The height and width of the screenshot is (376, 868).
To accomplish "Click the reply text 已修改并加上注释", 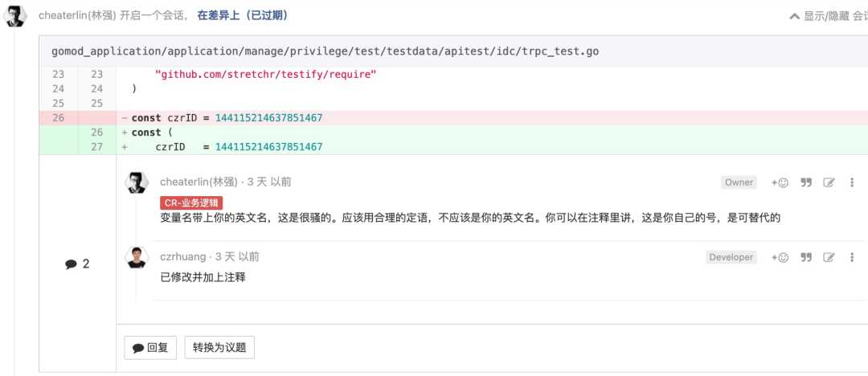I will (203, 277).
